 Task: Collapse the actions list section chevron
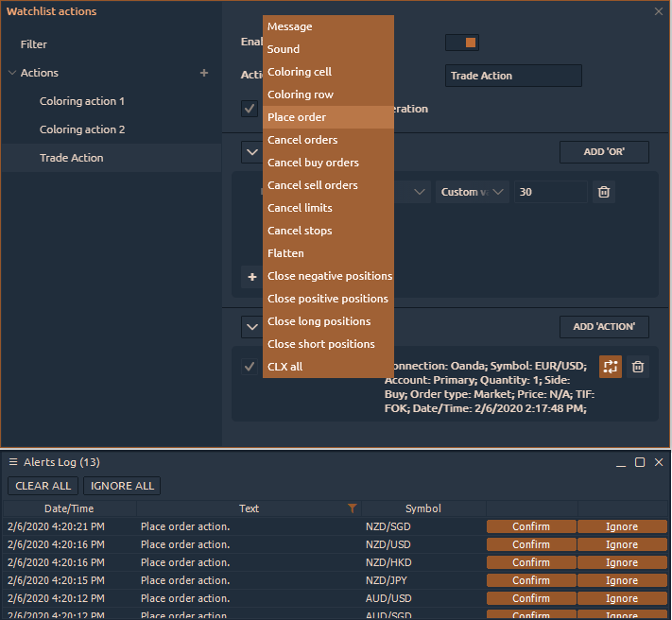click(x=252, y=327)
